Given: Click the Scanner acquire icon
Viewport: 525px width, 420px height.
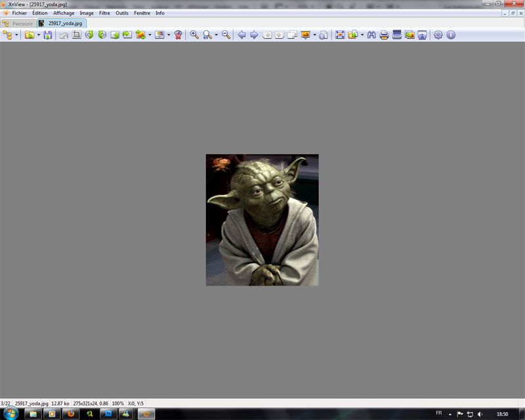Looking at the screenshot, I should (397, 35).
